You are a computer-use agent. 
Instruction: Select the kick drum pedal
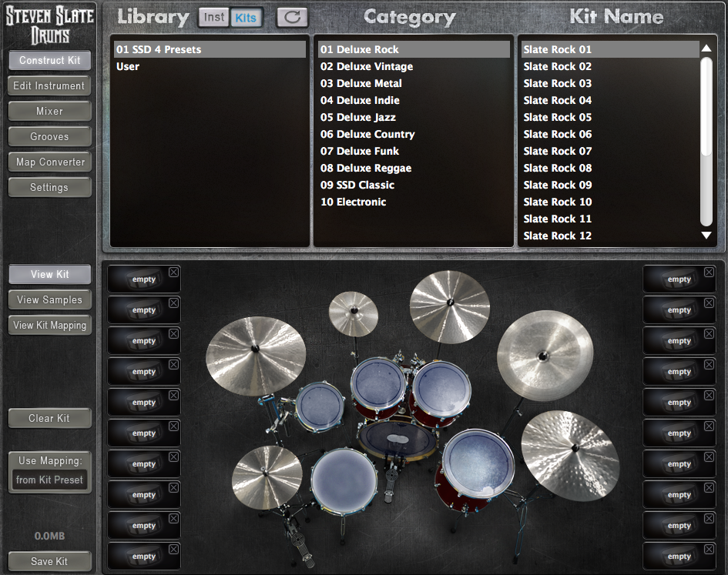coord(391,478)
